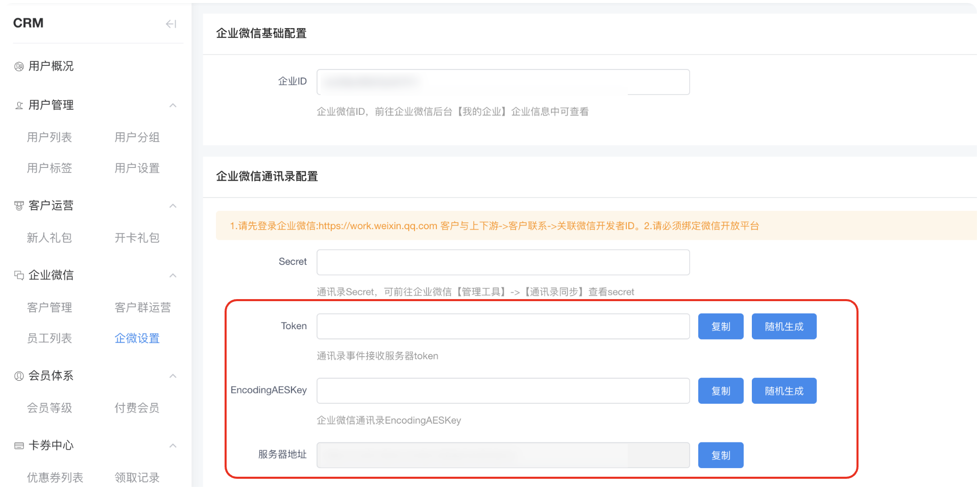
Task: Click the 用户概况 icon in the sidebar
Action: 19,66
